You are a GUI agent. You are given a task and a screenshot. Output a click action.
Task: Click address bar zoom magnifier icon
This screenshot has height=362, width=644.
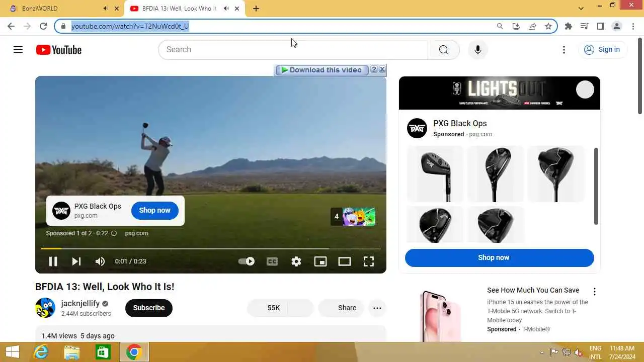coord(500,26)
